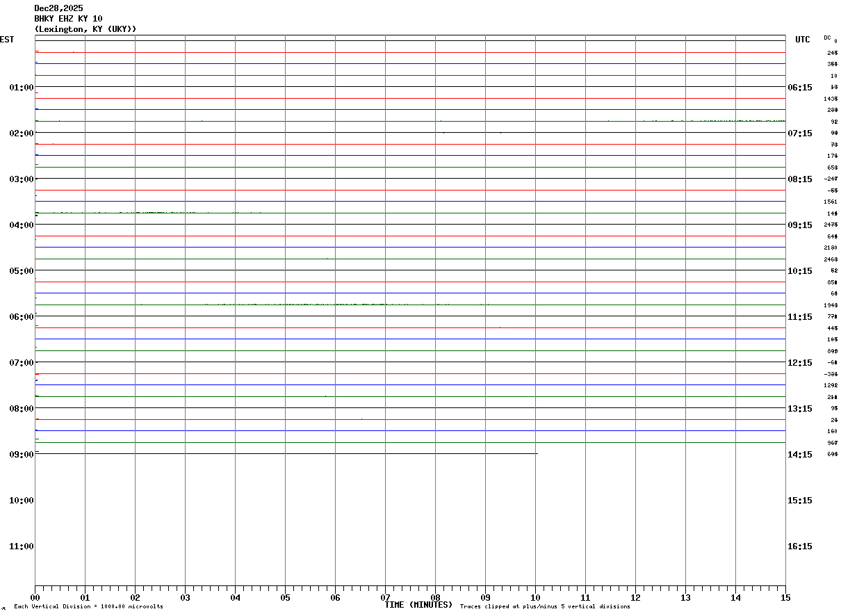Click the 00 minute axis tick label

[35, 598]
